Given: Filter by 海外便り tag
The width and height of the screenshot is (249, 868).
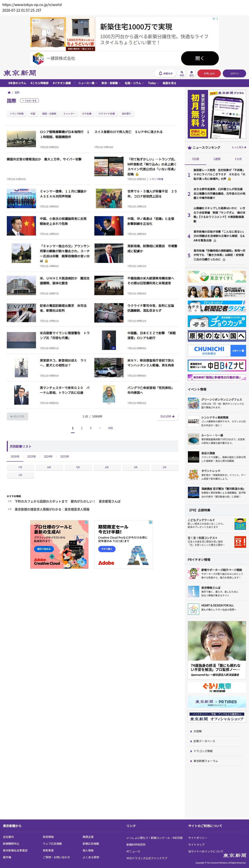Looking at the screenshot, I should [x=126, y=114].
